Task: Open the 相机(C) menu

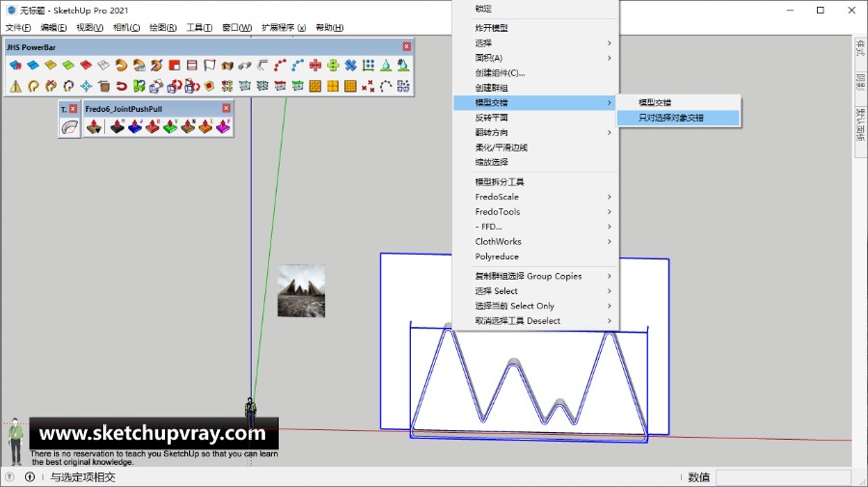Action: [126, 28]
